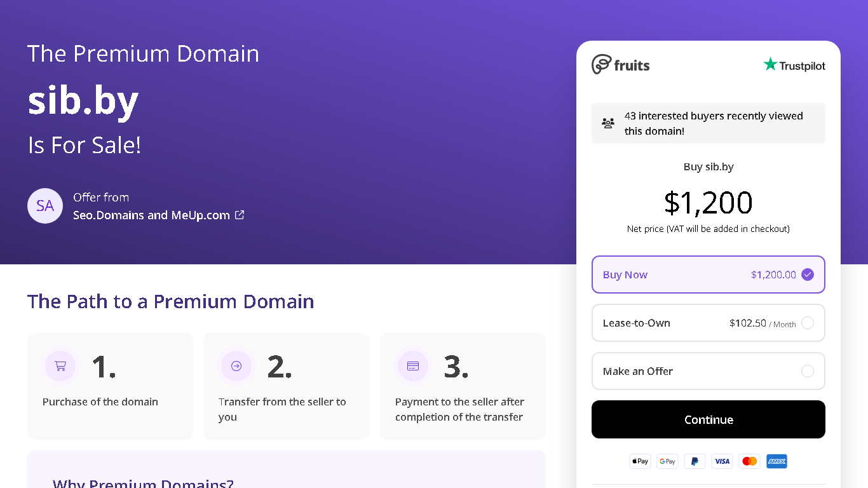The image size is (868, 488).
Task: Click the external link icon beside MeUp.com
Action: pos(240,215)
